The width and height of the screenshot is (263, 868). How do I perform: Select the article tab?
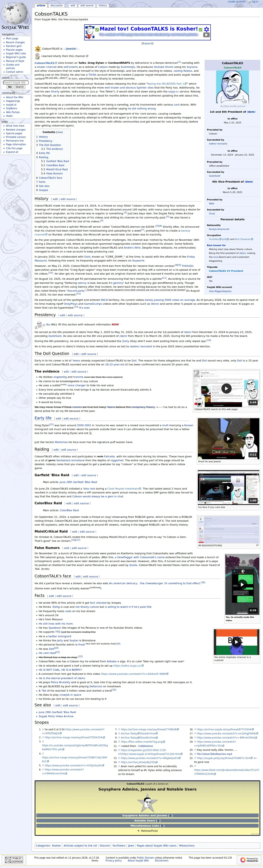pyautogui.click(x=41, y=5)
